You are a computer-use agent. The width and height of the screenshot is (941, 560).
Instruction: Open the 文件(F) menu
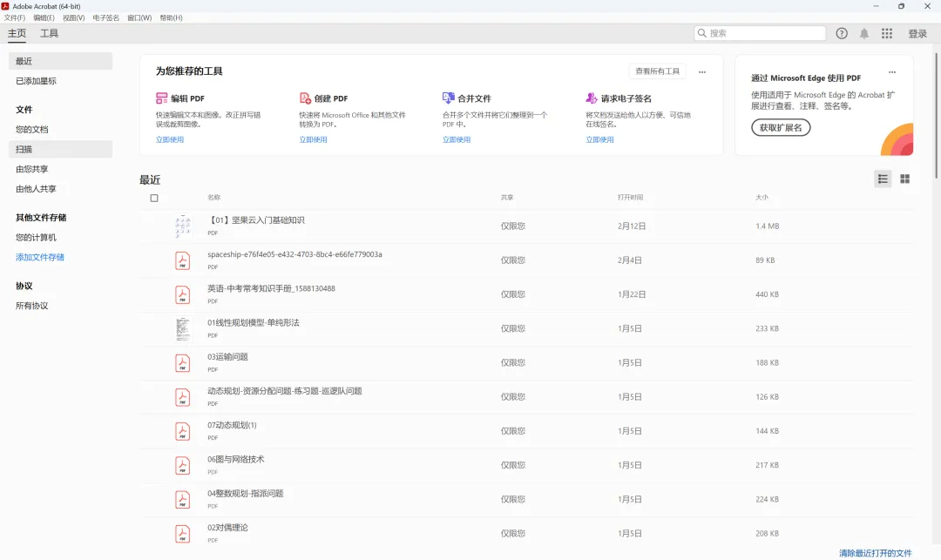(15, 18)
